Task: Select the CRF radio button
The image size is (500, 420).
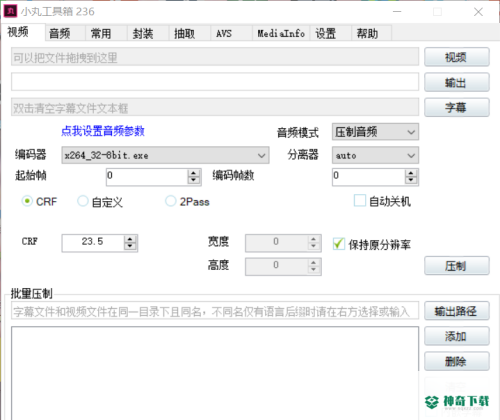Action: point(27,201)
